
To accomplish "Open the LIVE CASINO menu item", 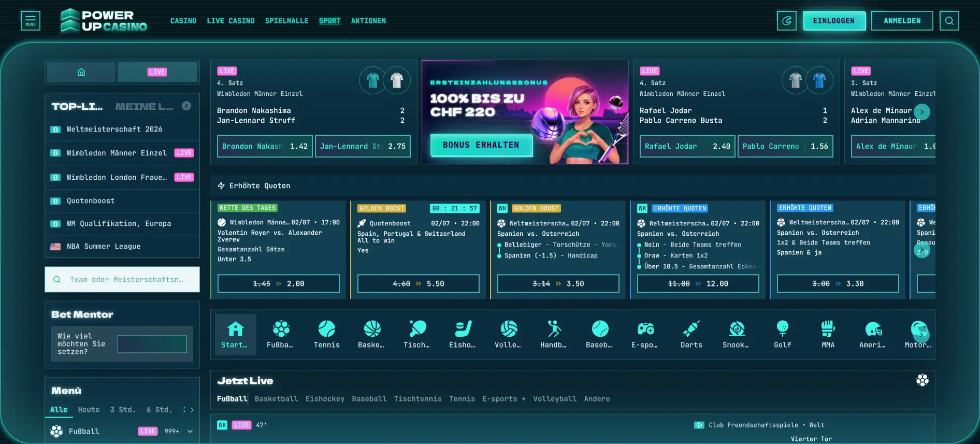I will 230,21.
